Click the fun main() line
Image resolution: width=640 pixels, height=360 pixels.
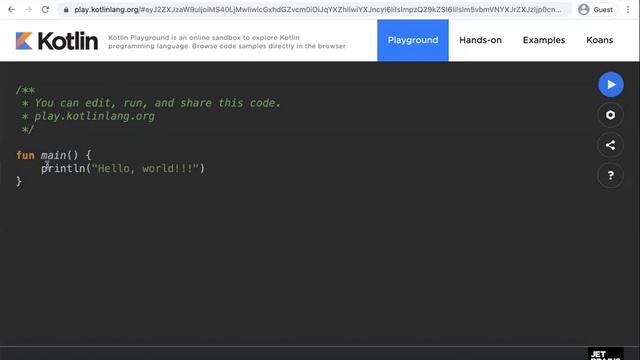pyautogui.click(x=54, y=155)
